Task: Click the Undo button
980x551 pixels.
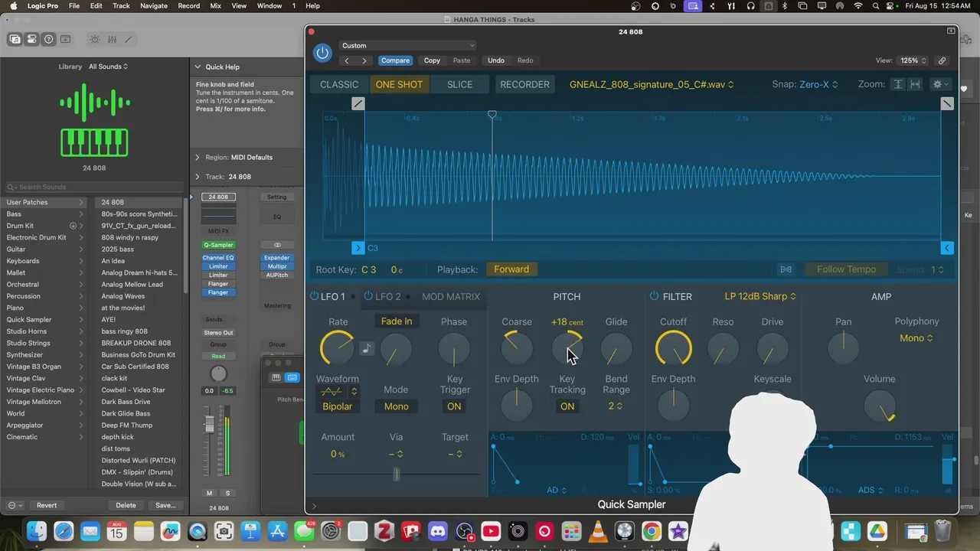Action: (x=496, y=60)
